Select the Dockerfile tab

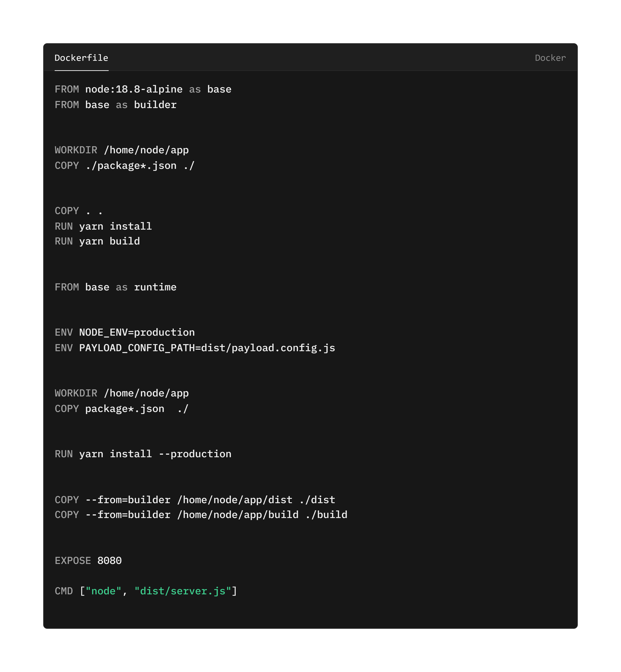[x=81, y=58]
